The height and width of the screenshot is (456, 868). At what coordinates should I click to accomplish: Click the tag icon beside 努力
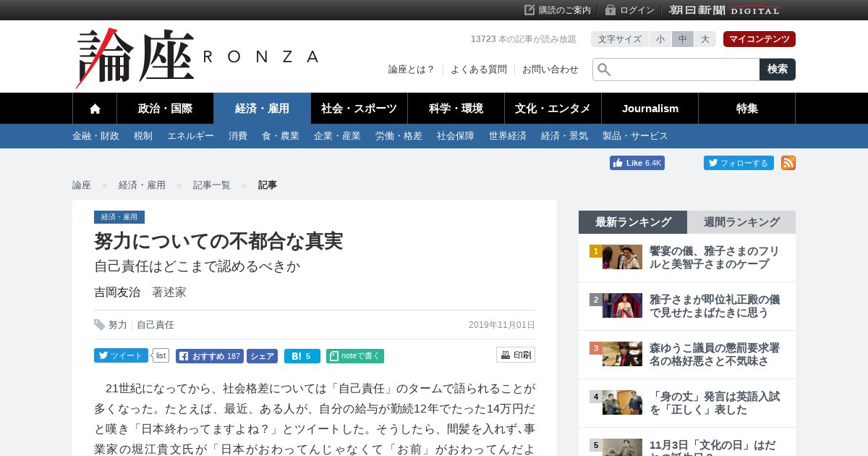pyautogui.click(x=100, y=325)
